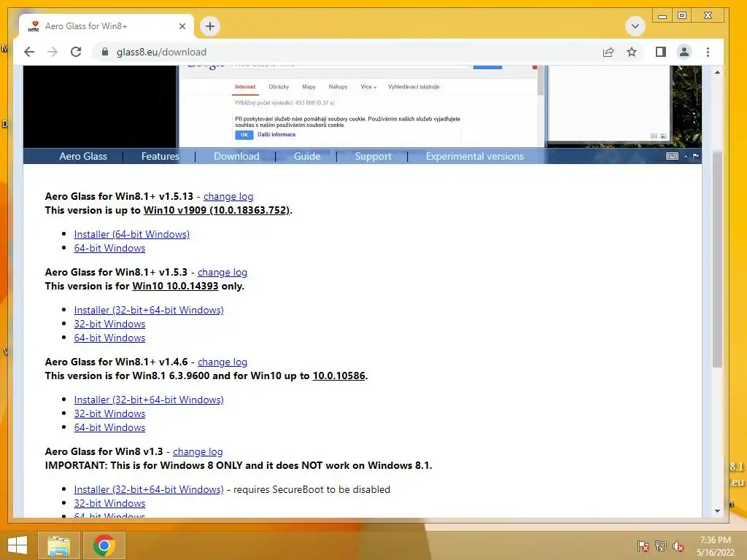Image resolution: width=747 pixels, height=560 pixels.
Task: Click the browser forward arrow
Action: (x=53, y=52)
